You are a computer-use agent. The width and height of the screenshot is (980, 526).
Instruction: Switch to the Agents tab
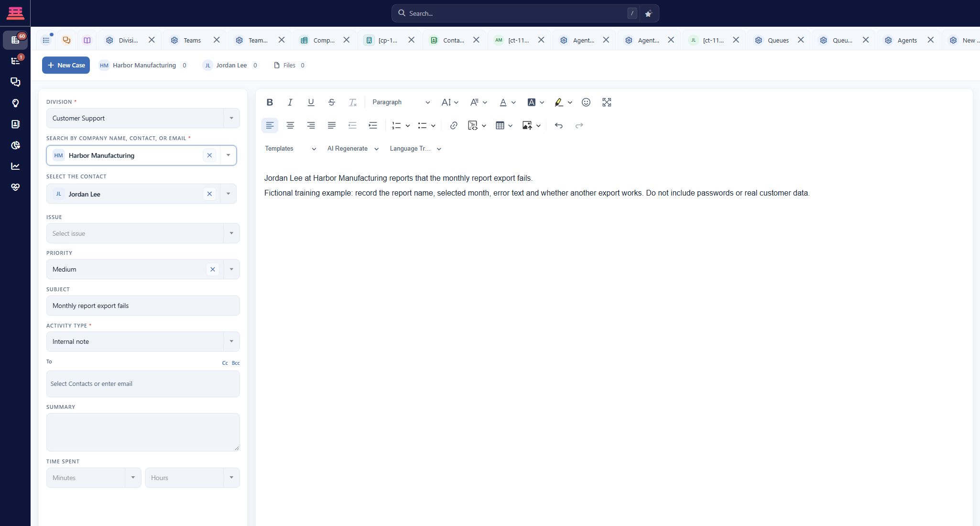coord(907,40)
